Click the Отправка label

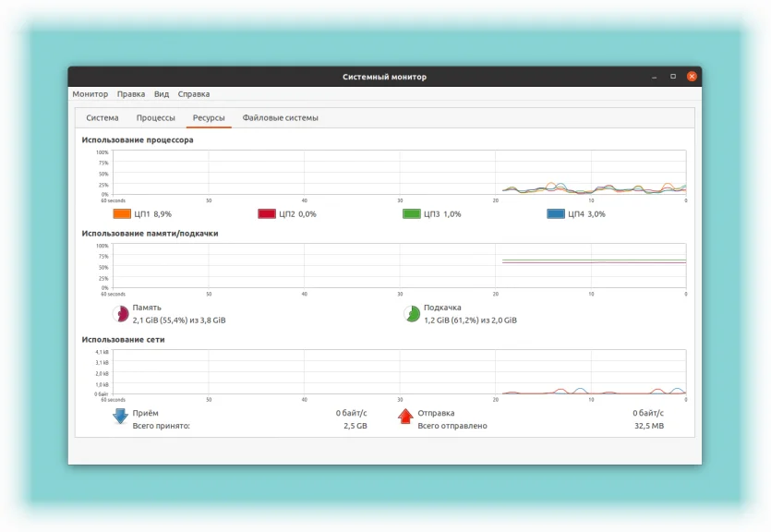pyautogui.click(x=436, y=413)
